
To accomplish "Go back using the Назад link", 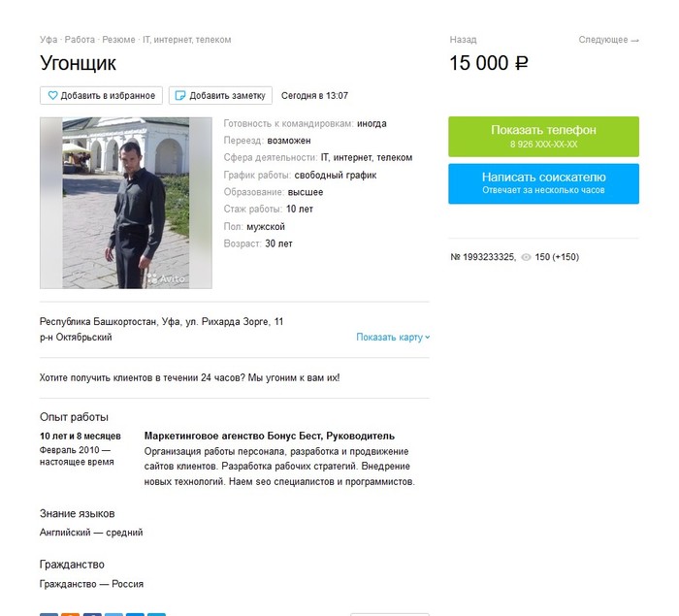I will click(463, 40).
